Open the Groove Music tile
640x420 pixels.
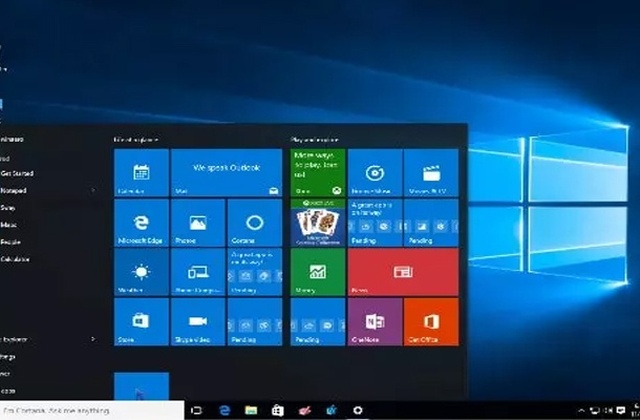[375, 173]
